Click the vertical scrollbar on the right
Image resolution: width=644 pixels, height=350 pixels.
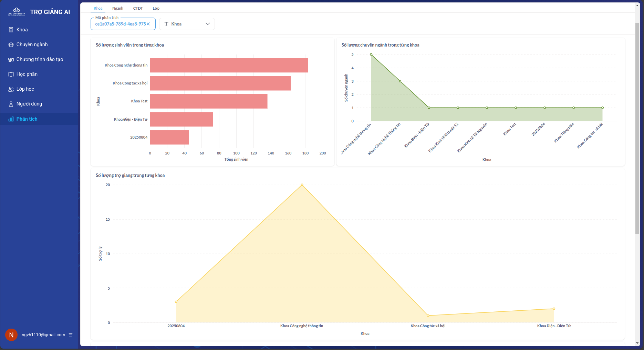(637, 128)
